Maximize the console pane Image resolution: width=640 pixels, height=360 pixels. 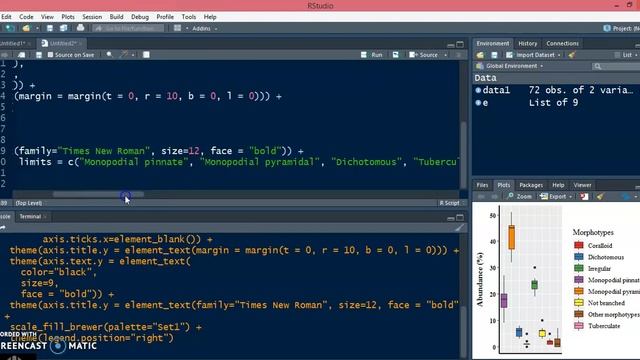coord(460,217)
